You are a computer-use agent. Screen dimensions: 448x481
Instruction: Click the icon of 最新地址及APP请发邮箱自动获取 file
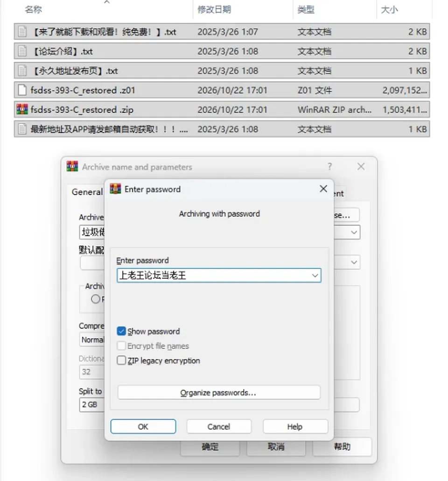[x=22, y=129]
